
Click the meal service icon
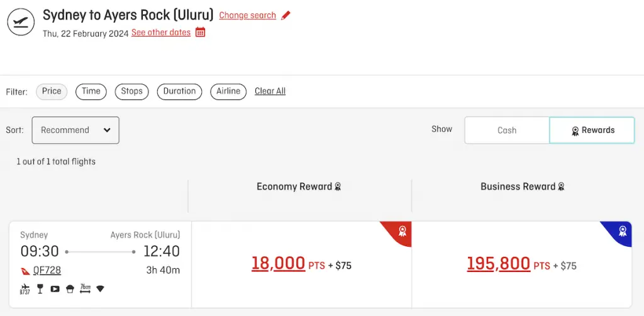[x=70, y=289]
